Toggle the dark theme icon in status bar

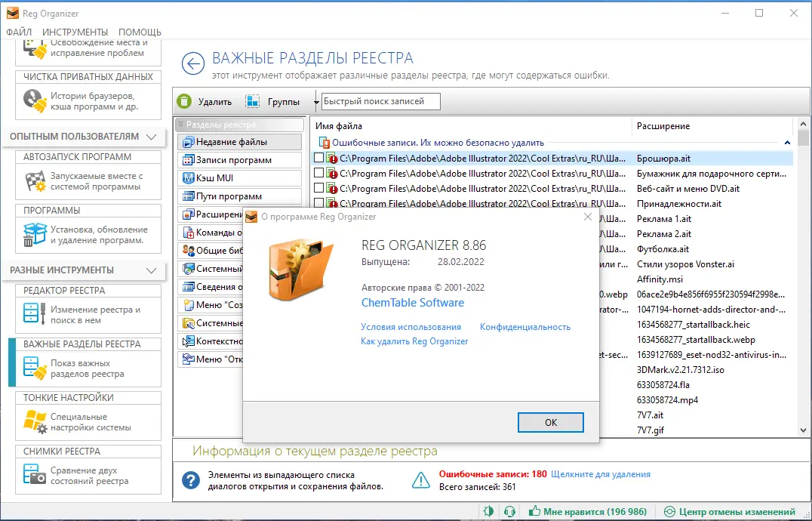(x=488, y=511)
